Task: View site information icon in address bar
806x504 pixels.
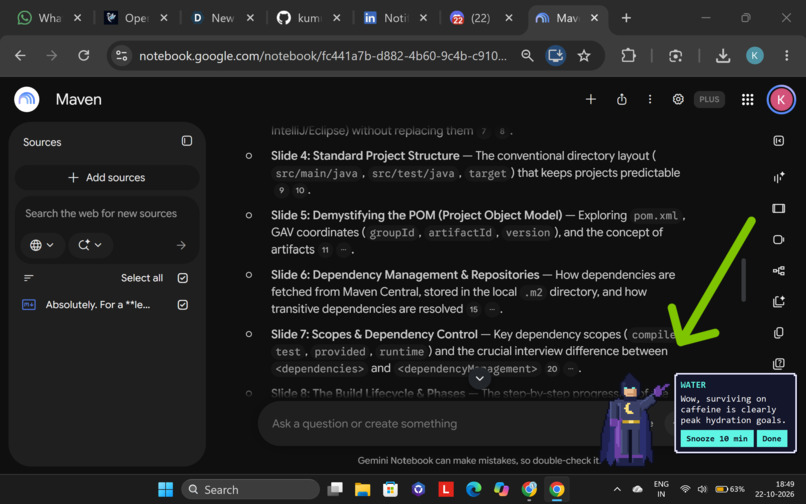Action: pyautogui.click(x=122, y=56)
